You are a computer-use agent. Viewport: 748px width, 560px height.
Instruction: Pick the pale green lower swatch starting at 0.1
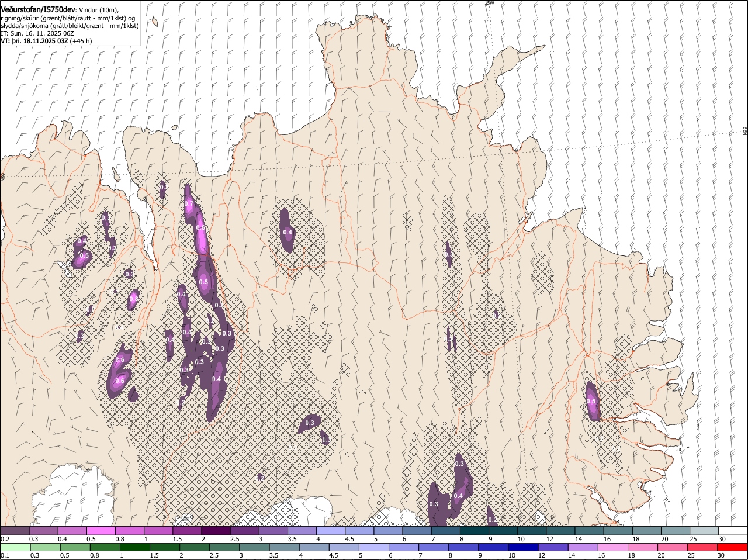tap(16, 547)
